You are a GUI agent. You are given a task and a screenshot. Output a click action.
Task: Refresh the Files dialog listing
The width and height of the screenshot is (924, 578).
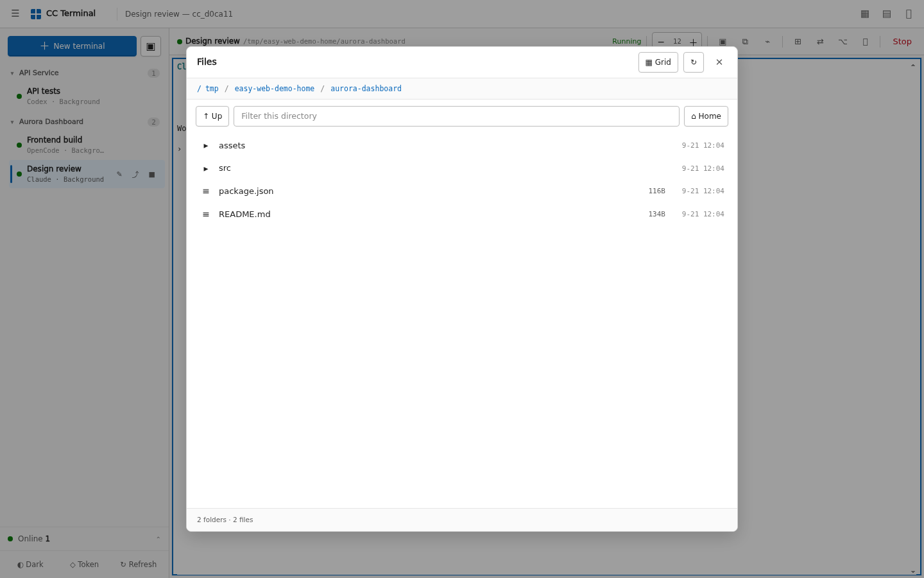pyautogui.click(x=694, y=62)
